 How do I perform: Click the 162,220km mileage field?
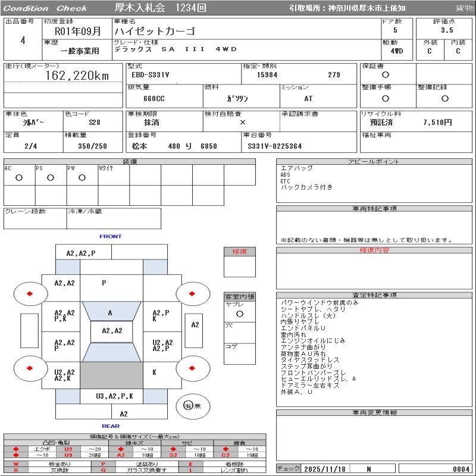(77, 76)
